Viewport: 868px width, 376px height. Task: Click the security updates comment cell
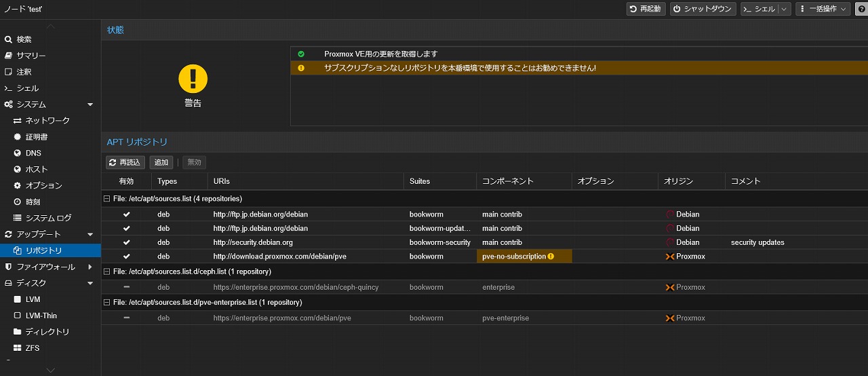pos(757,242)
